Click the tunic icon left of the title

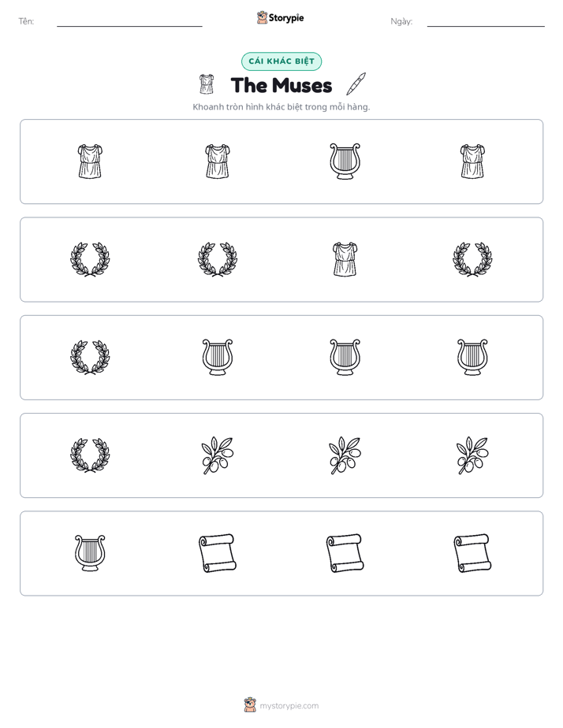point(207,84)
